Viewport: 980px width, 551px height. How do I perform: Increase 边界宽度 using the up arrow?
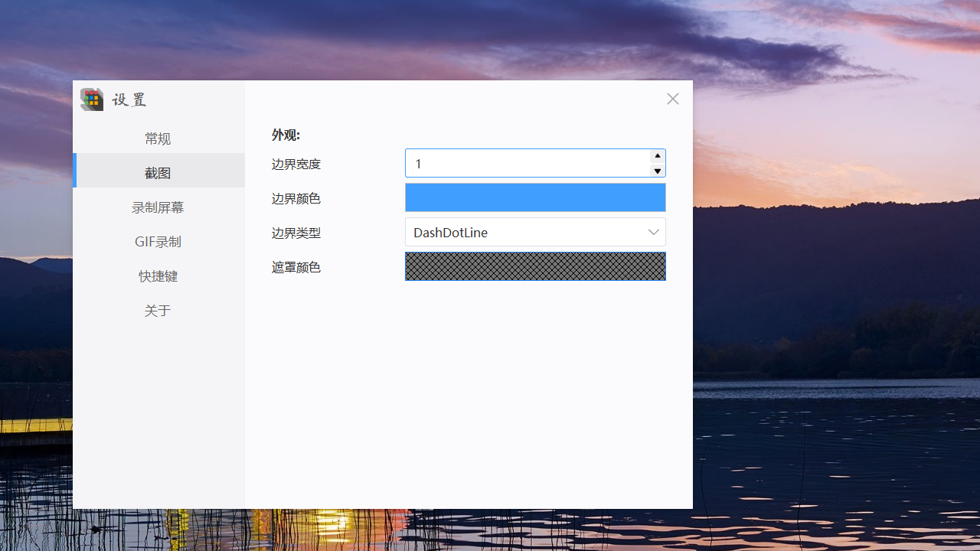pos(658,156)
